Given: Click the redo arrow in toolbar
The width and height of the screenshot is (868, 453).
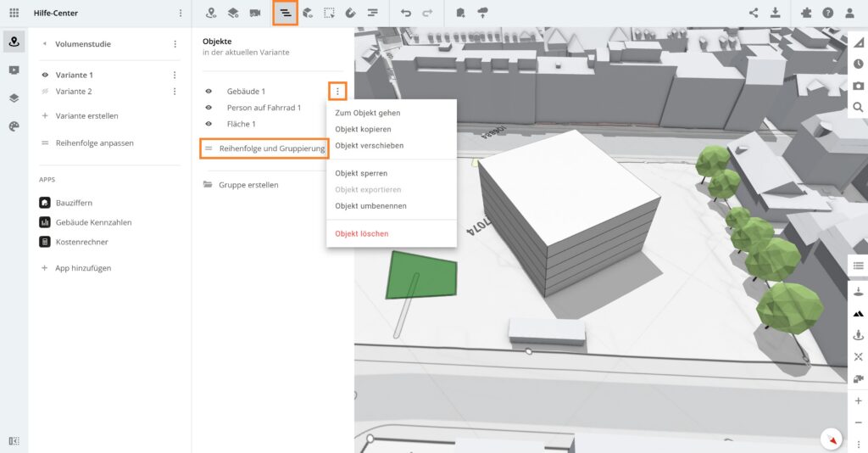Looking at the screenshot, I should click(x=427, y=13).
